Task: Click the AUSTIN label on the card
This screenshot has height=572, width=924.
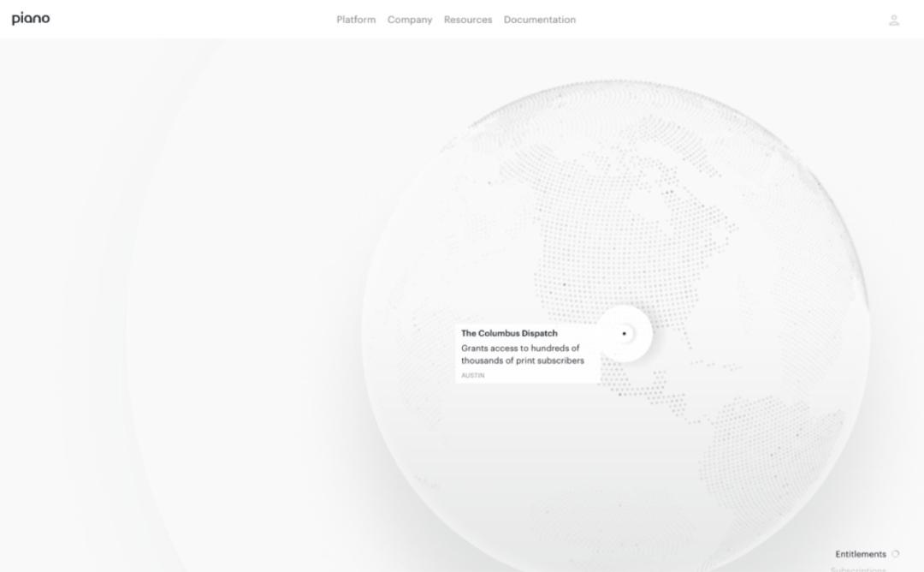Action: pyautogui.click(x=471, y=374)
